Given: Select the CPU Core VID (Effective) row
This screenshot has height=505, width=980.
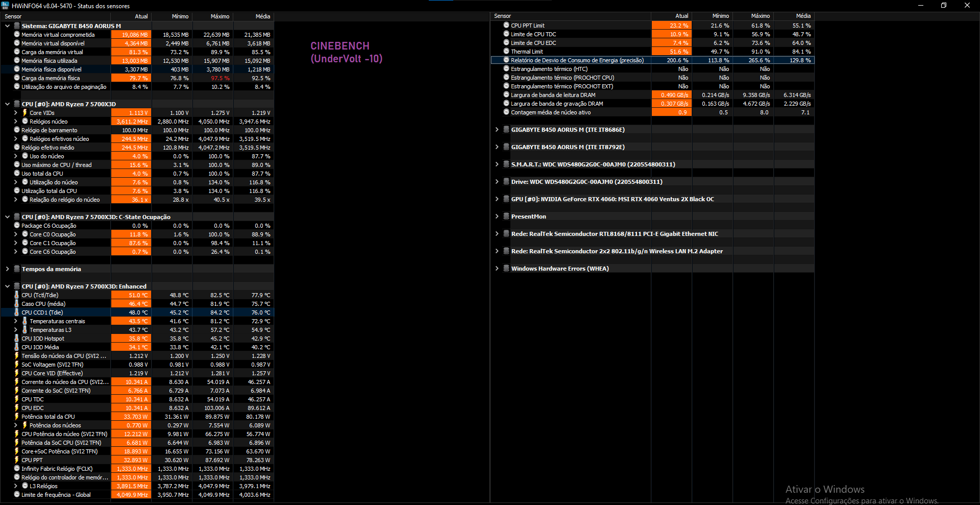Looking at the screenshot, I should [x=137, y=373].
